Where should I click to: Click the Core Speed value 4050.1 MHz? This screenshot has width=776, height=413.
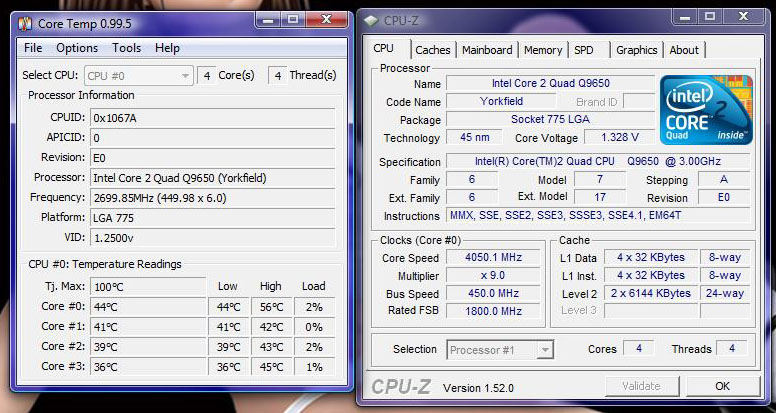click(493, 257)
